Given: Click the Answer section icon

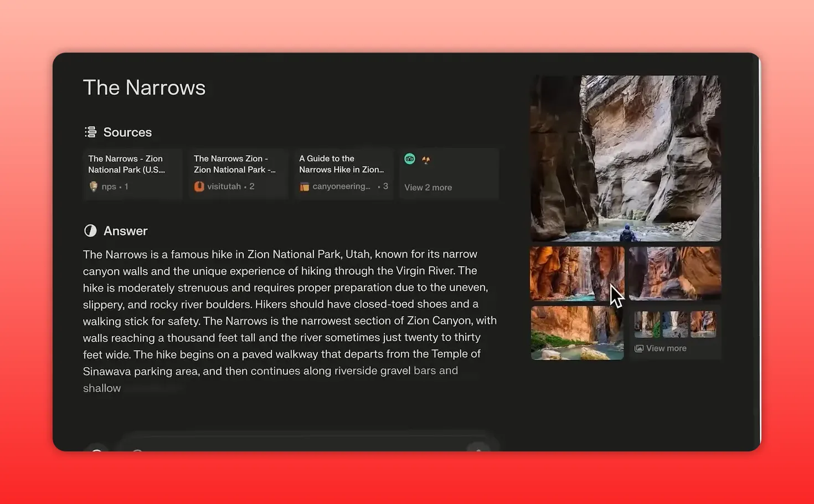Looking at the screenshot, I should pyautogui.click(x=90, y=230).
